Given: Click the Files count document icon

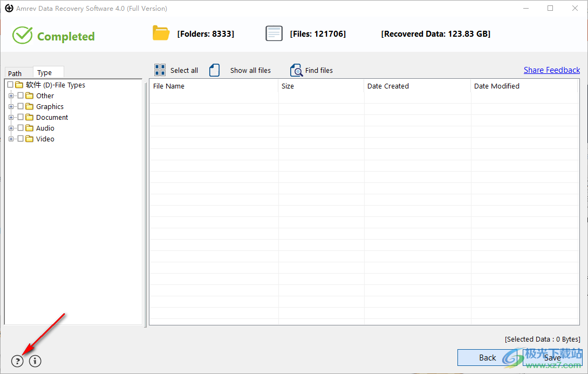Looking at the screenshot, I should tap(274, 33).
